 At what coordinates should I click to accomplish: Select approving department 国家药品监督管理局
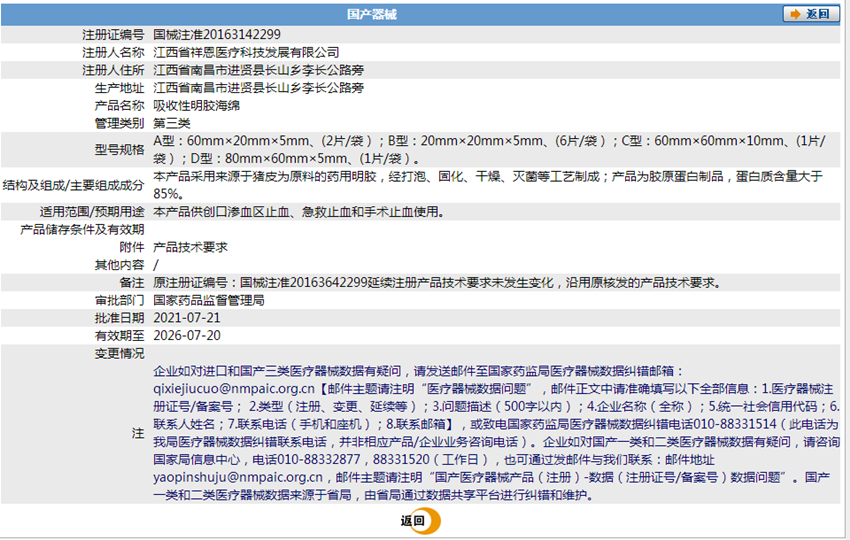click(x=209, y=300)
